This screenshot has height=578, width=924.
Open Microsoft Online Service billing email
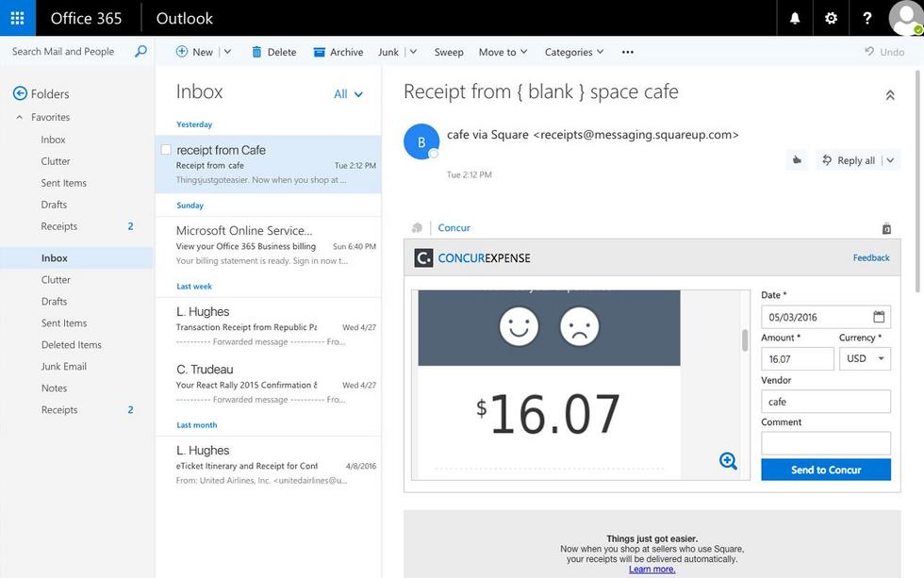point(268,245)
